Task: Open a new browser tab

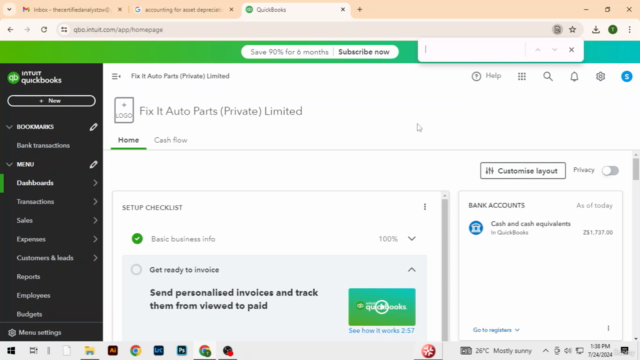Action: (x=360, y=9)
